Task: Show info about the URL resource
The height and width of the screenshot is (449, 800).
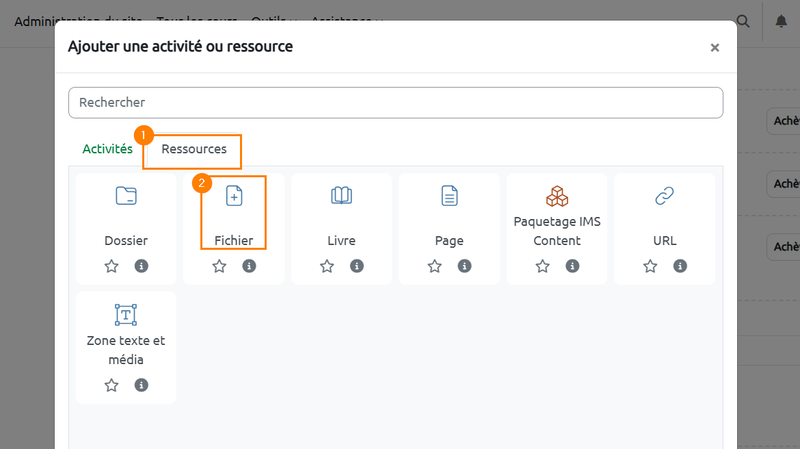Action: click(x=680, y=266)
